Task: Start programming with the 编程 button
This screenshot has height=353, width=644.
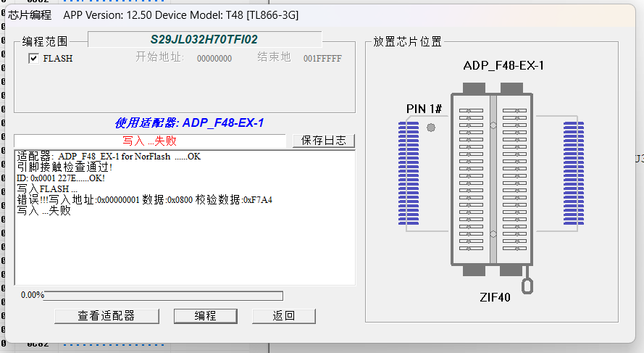Action: [x=205, y=316]
